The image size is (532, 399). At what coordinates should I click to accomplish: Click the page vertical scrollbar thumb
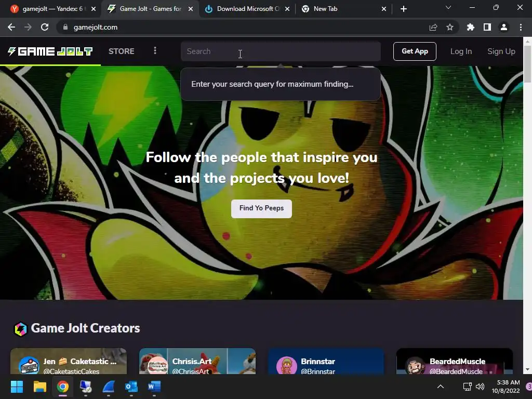[528, 64]
